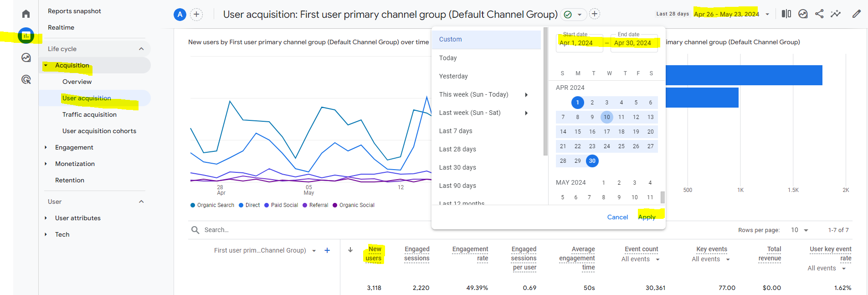The width and height of the screenshot is (868, 295).
Task: Open the Home icon in left rail
Action: point(26,14)
